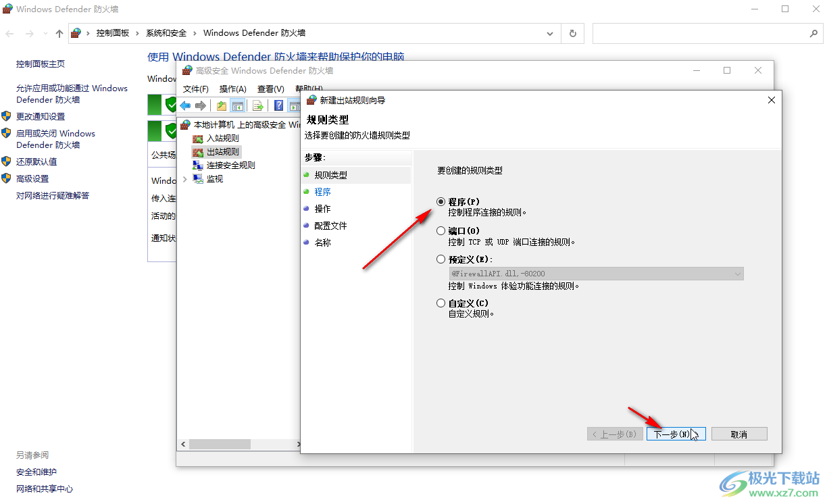Open the address bar history dropdown chevron

[551, 33]
